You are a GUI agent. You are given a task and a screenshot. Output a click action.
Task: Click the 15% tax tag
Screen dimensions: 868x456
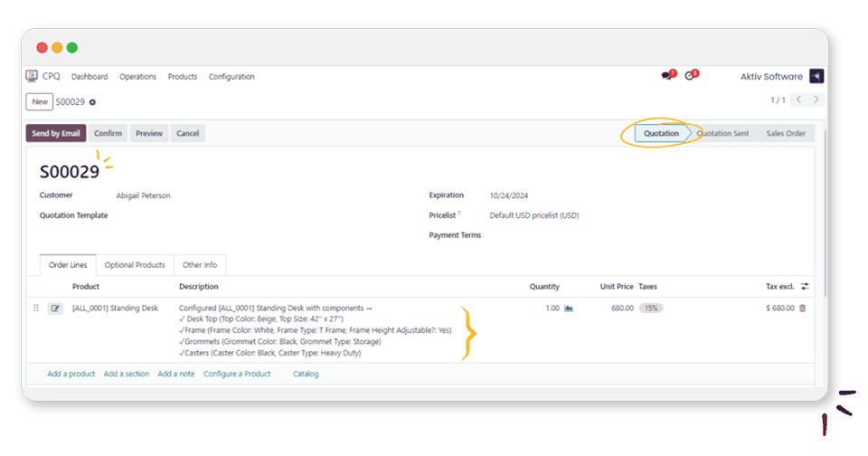[650, 309]
